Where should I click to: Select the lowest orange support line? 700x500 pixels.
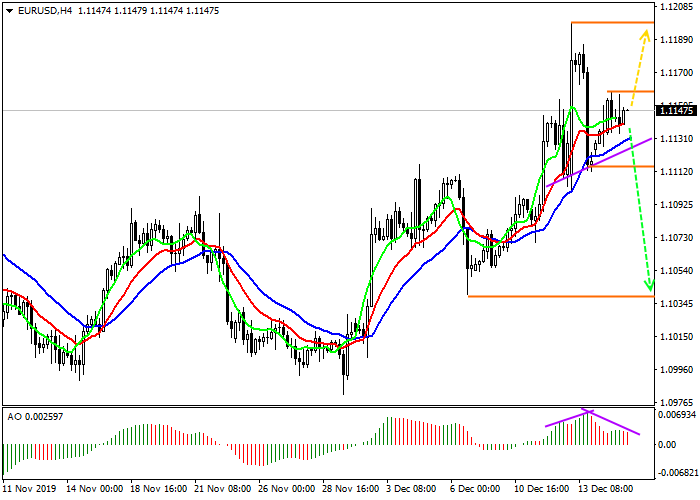pos(560,296)
